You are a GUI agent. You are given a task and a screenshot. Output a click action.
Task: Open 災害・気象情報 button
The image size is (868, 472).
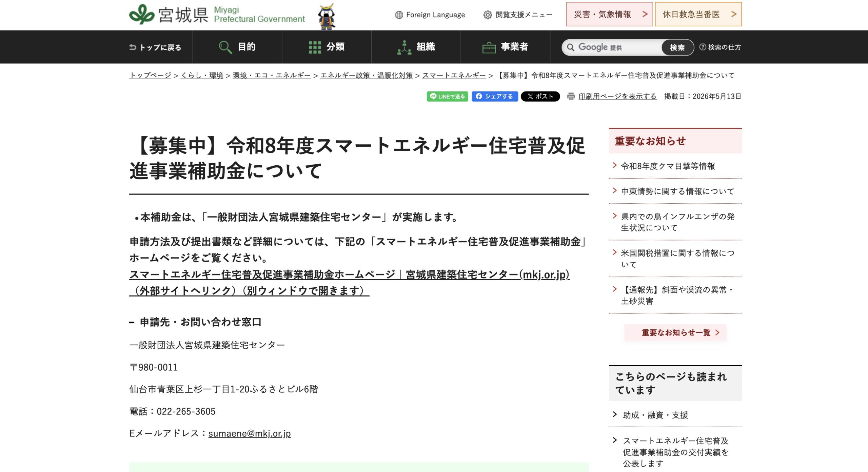pyautogui.click(x=609, y=14)
